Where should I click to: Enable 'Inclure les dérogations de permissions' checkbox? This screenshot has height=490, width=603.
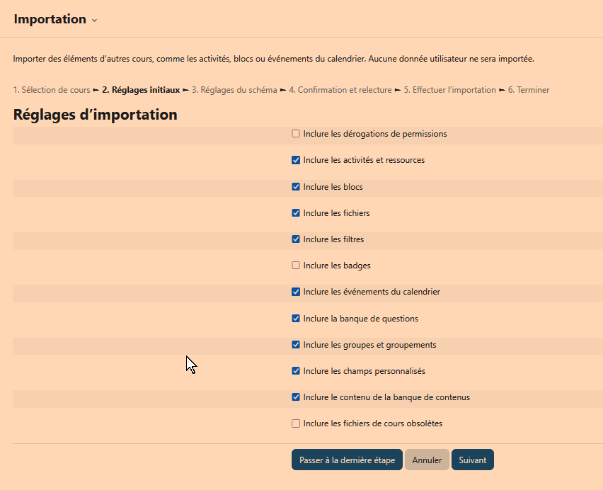coord(296,133)
